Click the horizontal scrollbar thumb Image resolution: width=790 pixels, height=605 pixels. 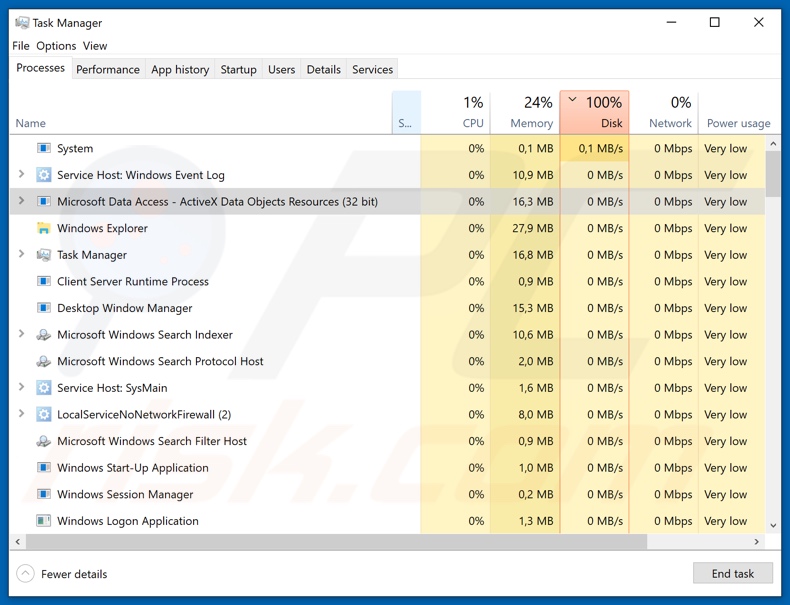(336, 542)
